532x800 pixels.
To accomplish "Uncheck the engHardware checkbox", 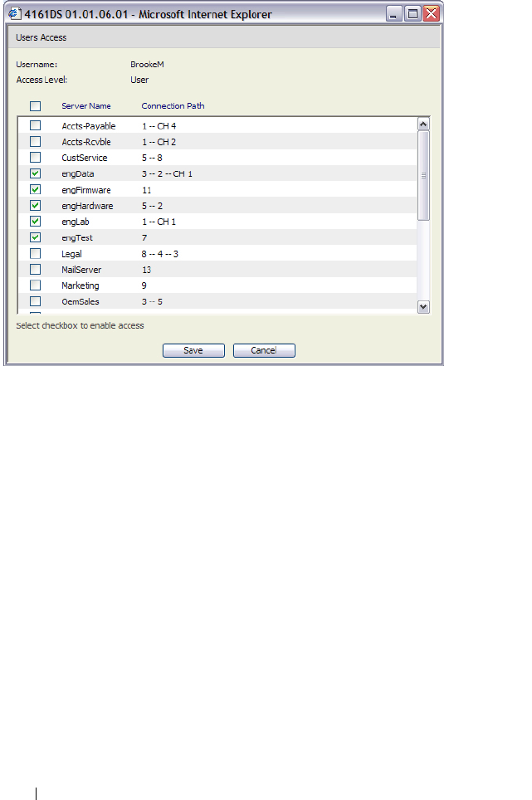I will pos(35,206).
